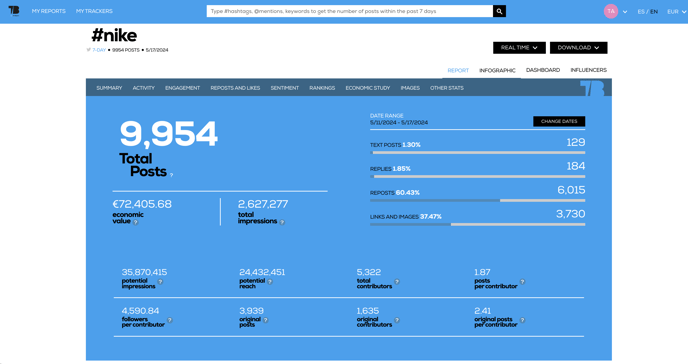Viewport: 688px width, 364px height.
Task: Show help for followers per contributor
Action: pyautogui.click(x=169, y=320)
